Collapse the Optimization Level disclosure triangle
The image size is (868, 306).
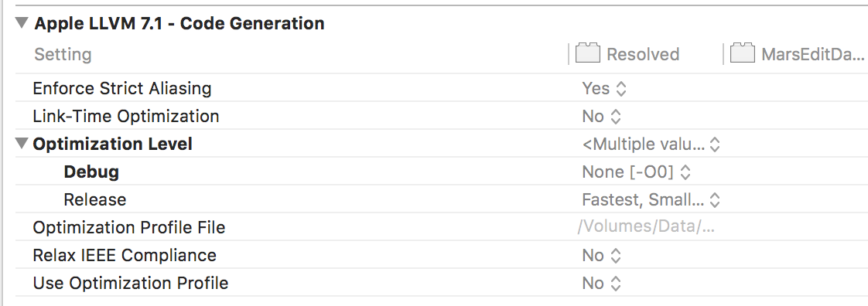[x=22, y=143]
